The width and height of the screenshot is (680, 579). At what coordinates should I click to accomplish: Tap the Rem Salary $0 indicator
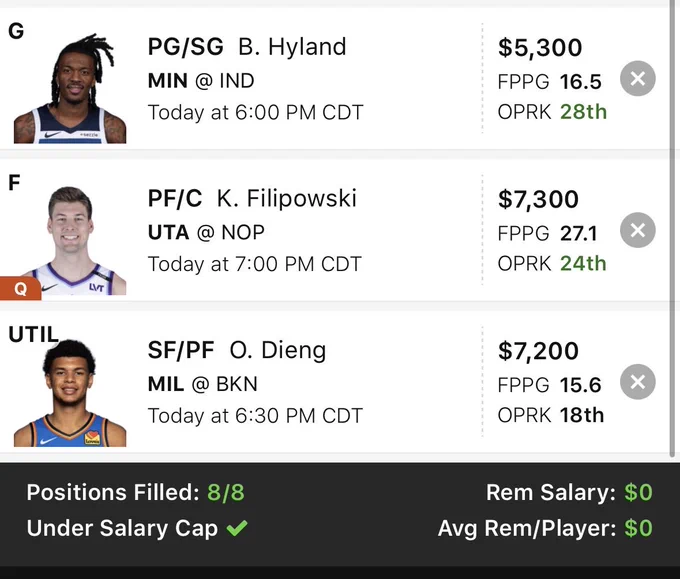click(569, 492)
